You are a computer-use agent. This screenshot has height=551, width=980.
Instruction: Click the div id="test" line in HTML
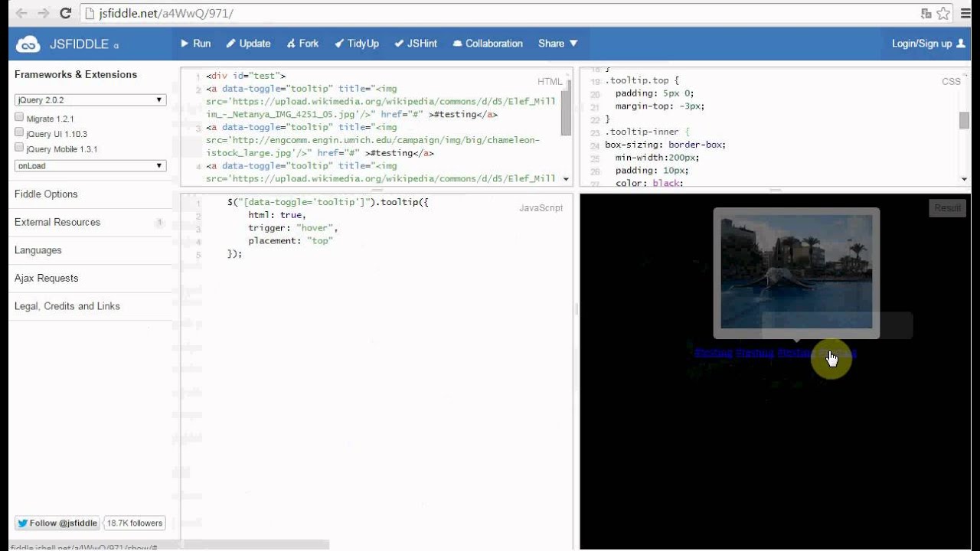pyautogui.click(x=246, y=77)
